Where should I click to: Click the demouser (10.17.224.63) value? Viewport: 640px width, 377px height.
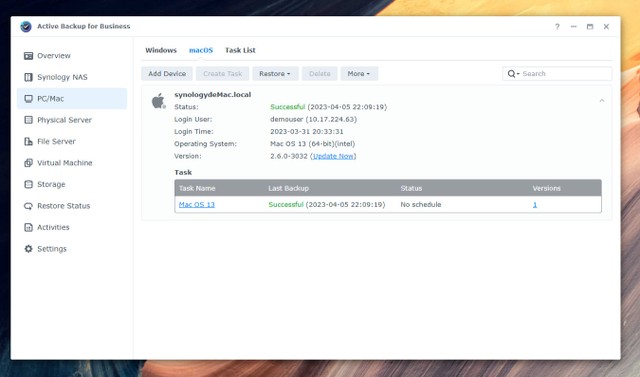[313, 120]
